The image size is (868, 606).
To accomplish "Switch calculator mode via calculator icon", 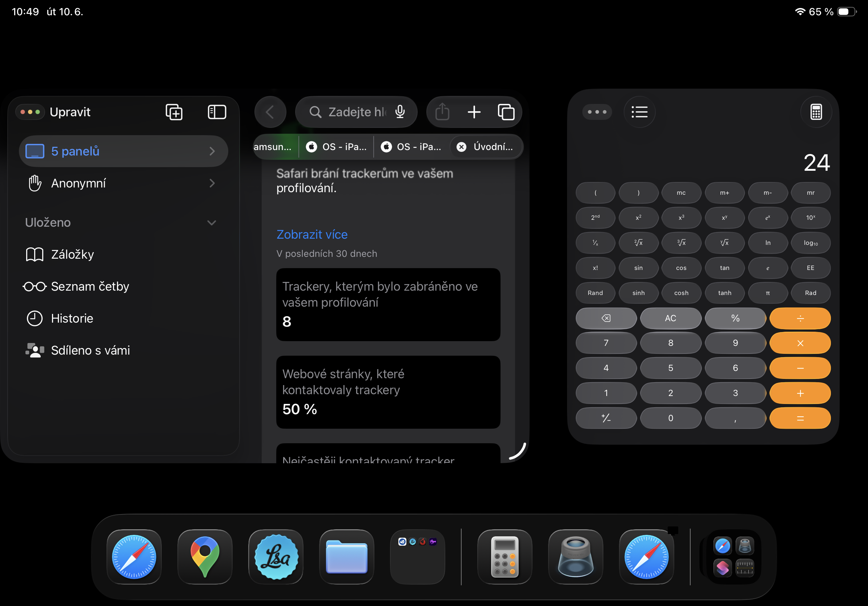I will pyautogui.click(x=816, y=112).
